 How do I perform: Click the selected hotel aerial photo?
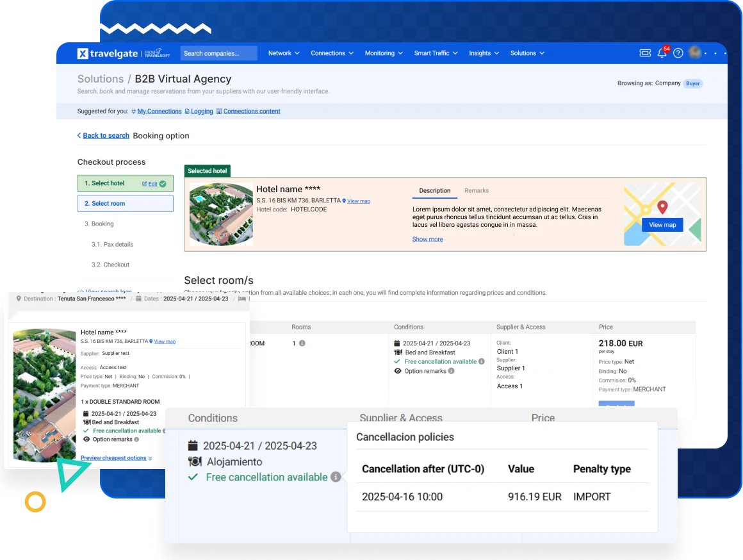tap(221, 215)
